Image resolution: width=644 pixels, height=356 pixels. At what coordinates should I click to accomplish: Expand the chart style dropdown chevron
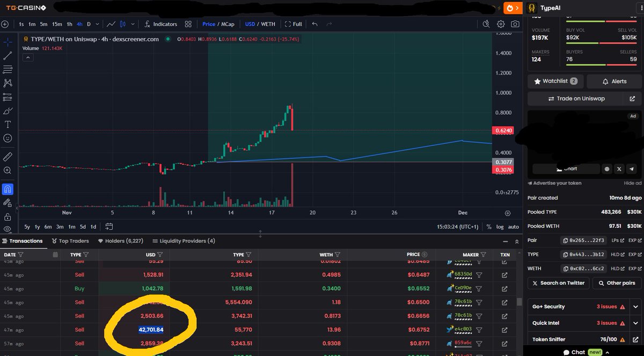tap(134, 24)
